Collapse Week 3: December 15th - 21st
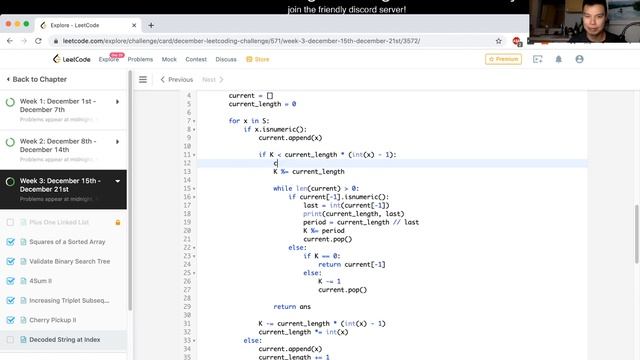The image size is (640, 360). tap(118, 181)
